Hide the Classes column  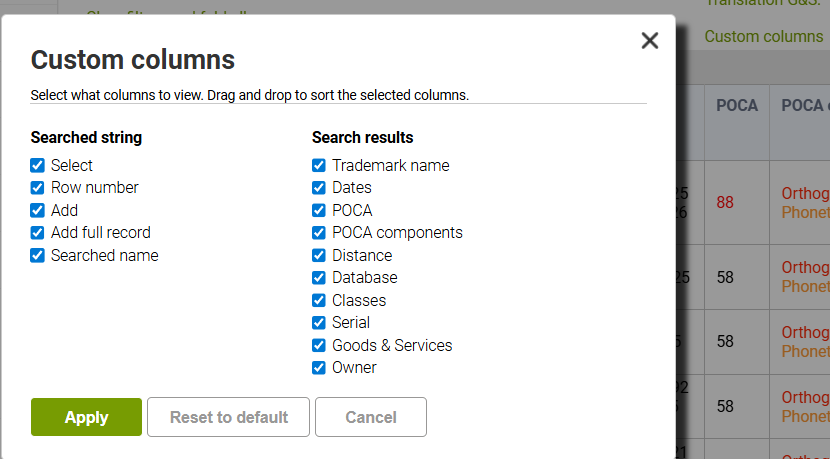[x=319, y=301]
